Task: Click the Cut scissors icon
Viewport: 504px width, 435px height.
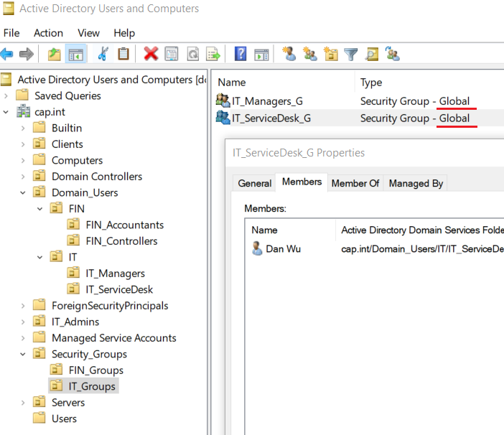Action: (x=103, y=54)
